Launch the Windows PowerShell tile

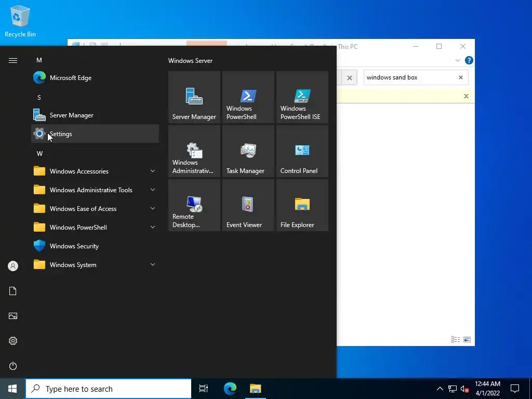coord(248,97)
